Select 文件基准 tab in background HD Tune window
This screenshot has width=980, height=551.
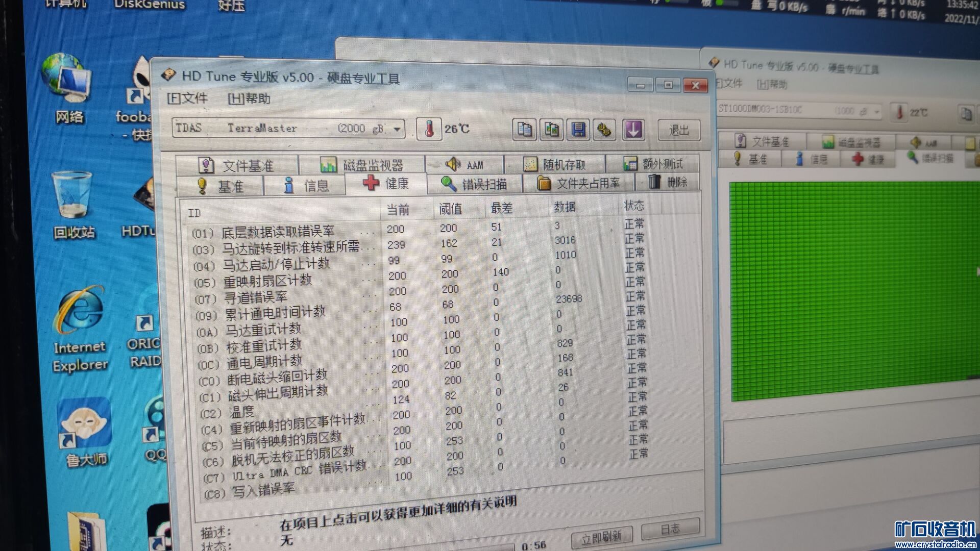click(762, 141)
